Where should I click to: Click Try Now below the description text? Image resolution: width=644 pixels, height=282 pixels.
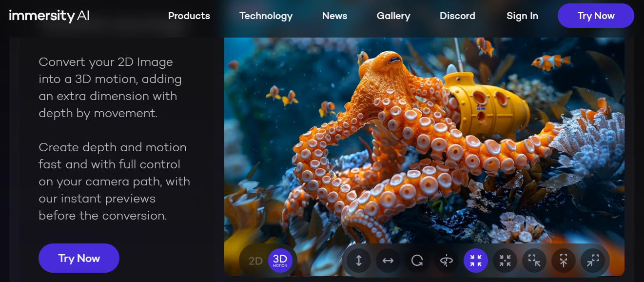(x=79, y=258)
